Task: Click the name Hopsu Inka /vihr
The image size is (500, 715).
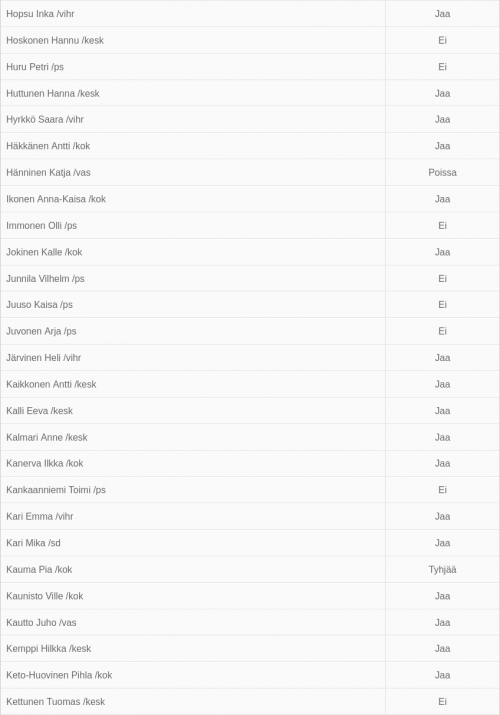Action: click(40, 14)
